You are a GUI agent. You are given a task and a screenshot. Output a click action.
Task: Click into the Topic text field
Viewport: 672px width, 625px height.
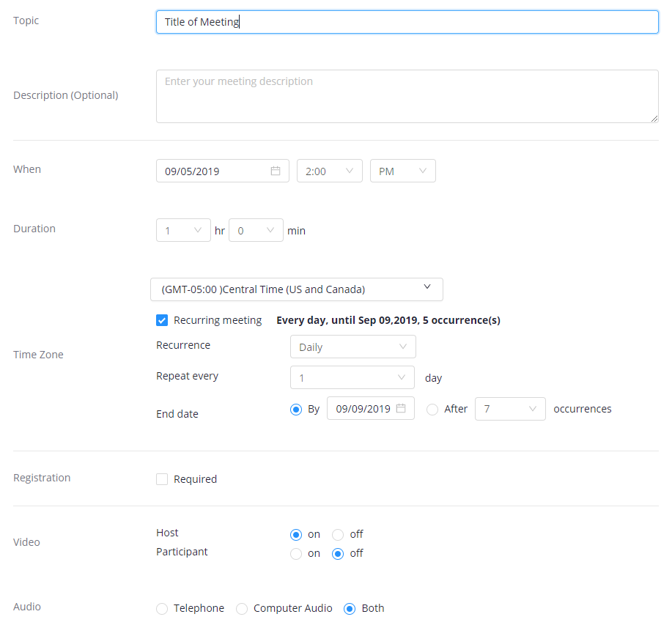click(407, 22)
